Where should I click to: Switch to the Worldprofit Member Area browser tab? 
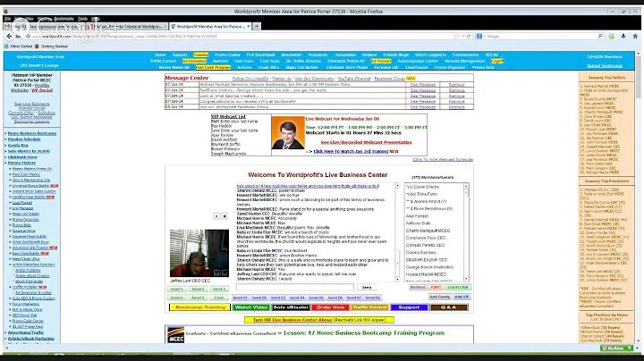pos(210,26)
